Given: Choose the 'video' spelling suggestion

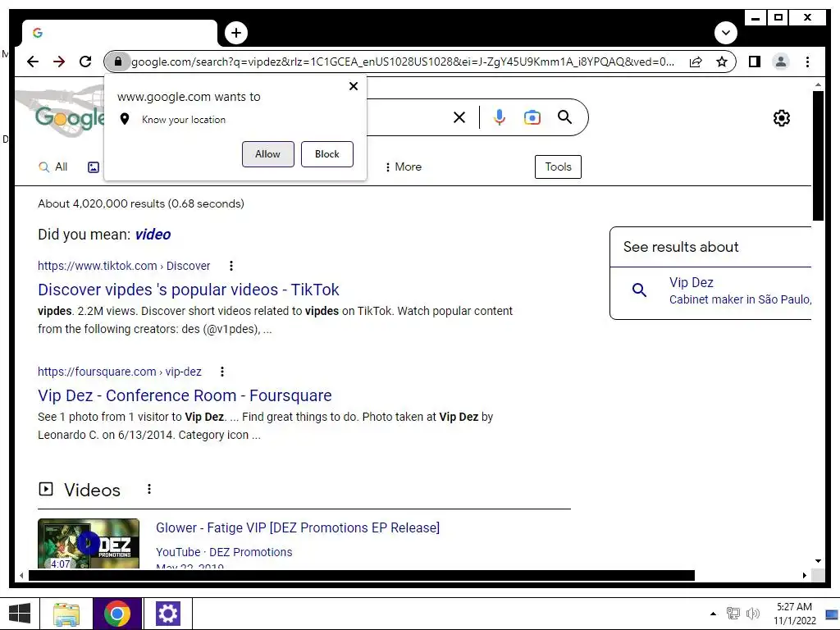Looking at the screenshot, I should click(153, 235).
